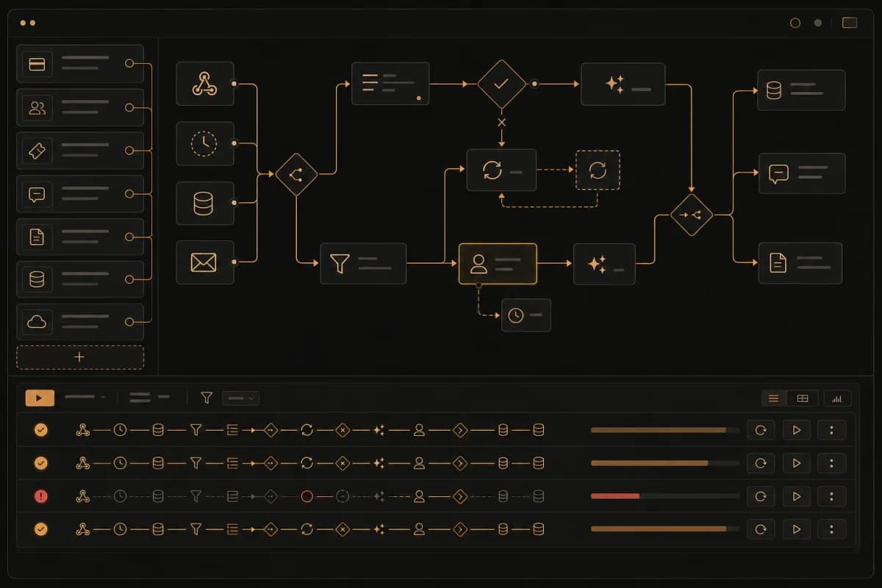Choose the users group item in the sidebar
This screenshot has width=882, height=588.
[x=80, y=108]
